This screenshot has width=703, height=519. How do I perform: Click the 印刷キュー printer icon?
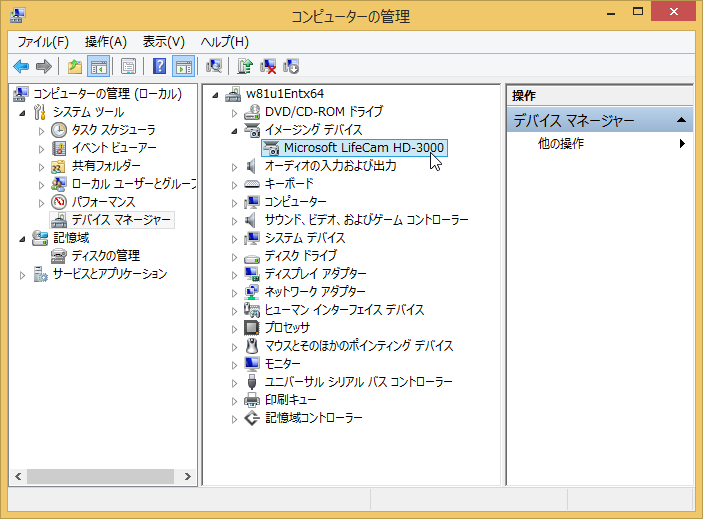[x=252, y=400]
